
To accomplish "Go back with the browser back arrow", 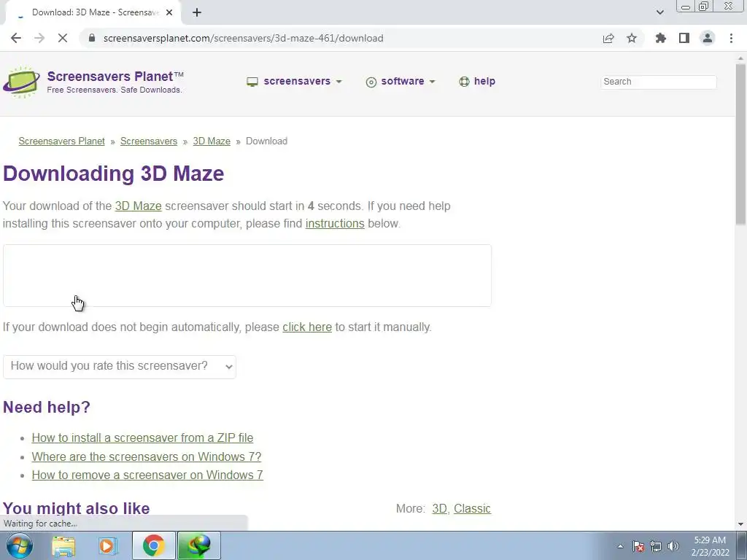I will tap(16, 38).
